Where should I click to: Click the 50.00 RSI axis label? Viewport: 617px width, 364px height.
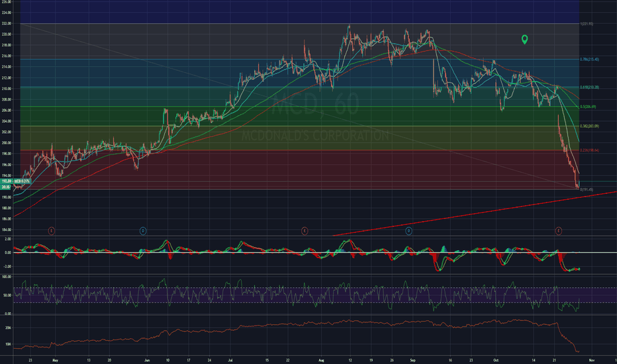click(7, 296)
